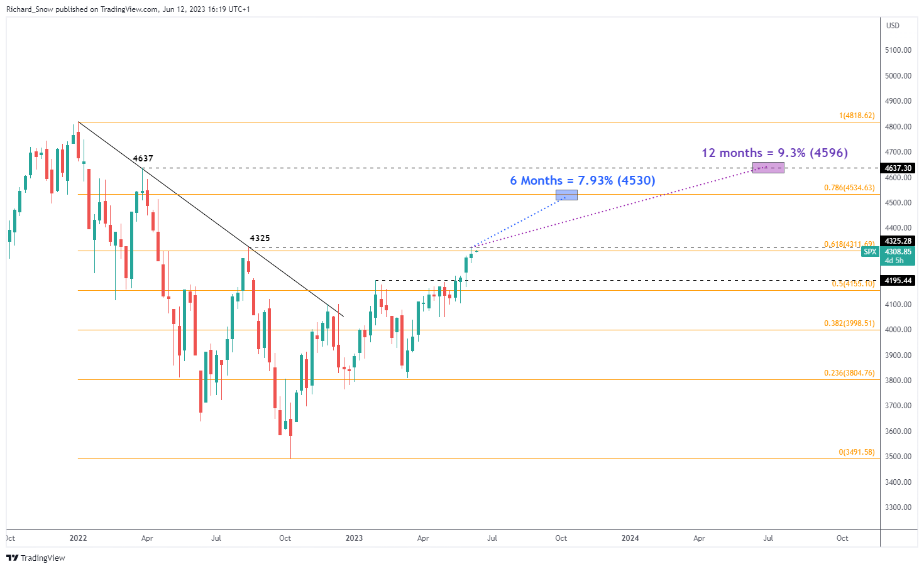
Task: Click the 4637 swing high label
Action: coord(143,158)
